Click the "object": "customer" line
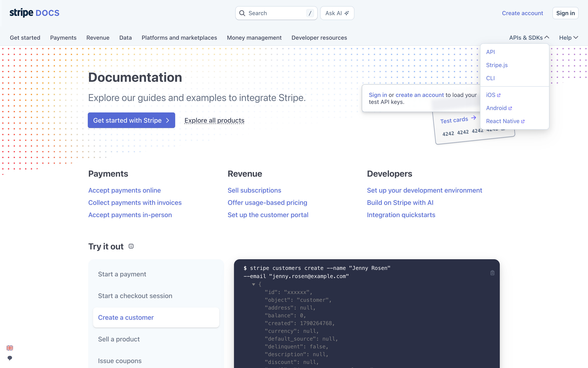Image resolution: width=588 pixels, height=368 pixels. tap(298, 300)
